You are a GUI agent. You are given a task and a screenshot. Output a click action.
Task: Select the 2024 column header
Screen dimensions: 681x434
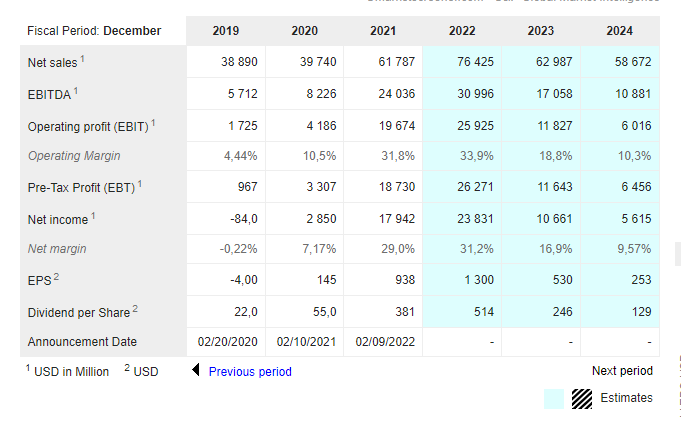coord(620,31)
